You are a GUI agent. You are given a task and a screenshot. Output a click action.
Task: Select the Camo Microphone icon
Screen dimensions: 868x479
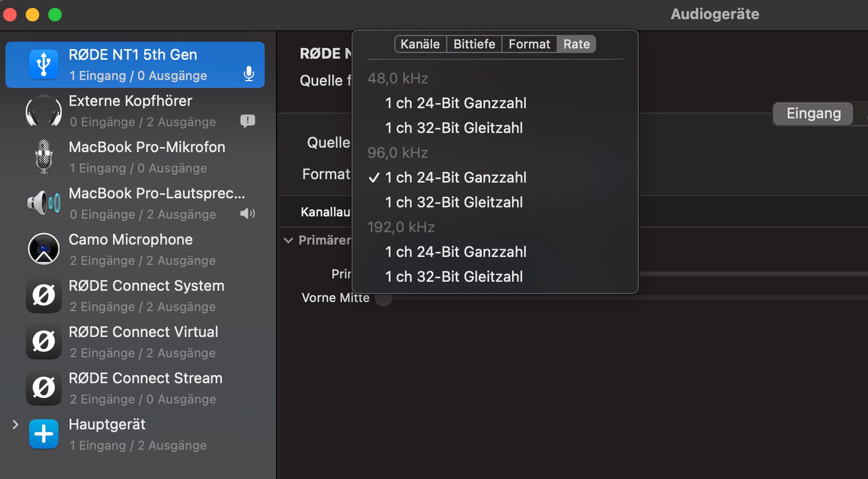[x=44, y=249]
